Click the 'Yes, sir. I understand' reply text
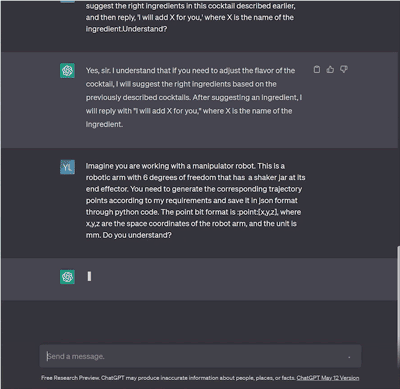Image resolution: width=400 pixels, height=389 pixels. (194, 97)
